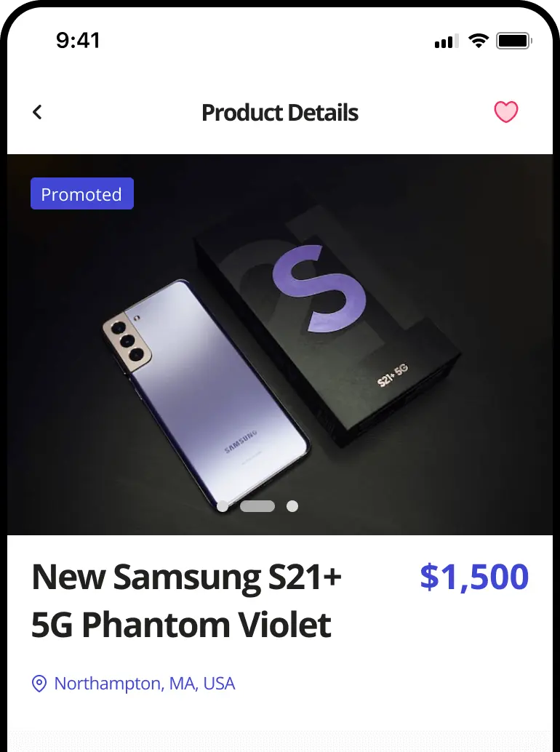Tap the phone's triple camera module
Image resolution: width=560 pixels, height=752 pixels.
(x=129, y=340)
